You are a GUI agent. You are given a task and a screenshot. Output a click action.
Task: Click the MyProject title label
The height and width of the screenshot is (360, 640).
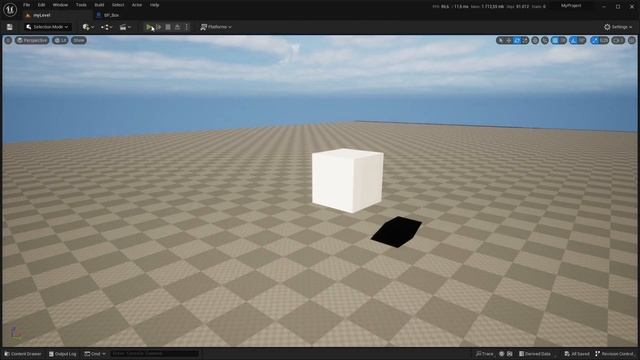(x=571, y=6)
